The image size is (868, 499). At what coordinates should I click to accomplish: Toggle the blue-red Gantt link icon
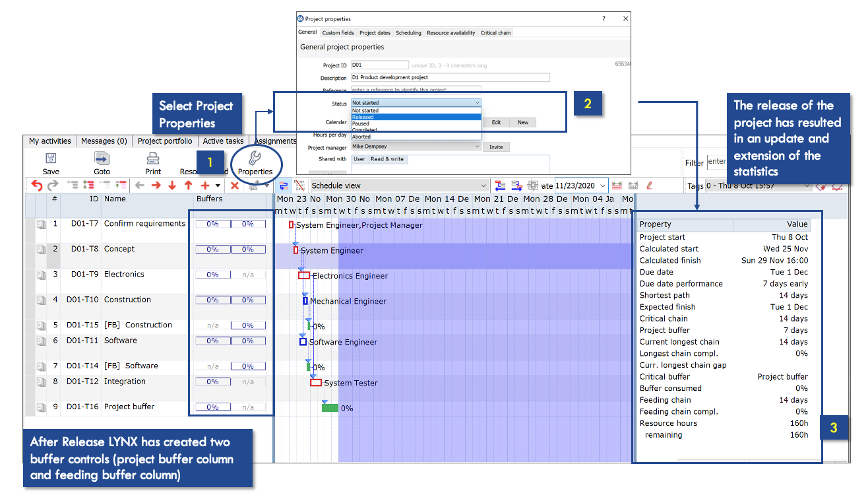coord(284,186)
